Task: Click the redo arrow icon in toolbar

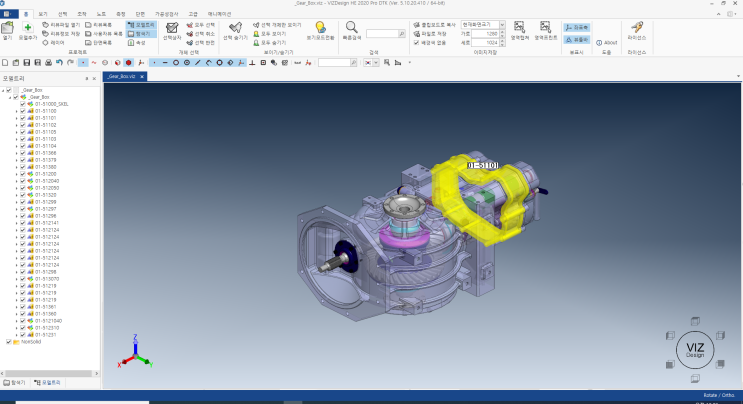Action: [70, 63]
